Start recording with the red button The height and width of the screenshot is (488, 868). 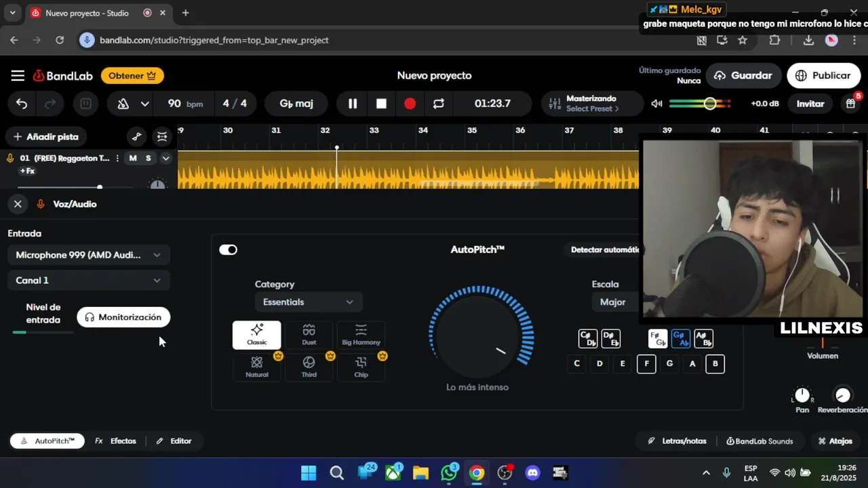click(410, 104)
